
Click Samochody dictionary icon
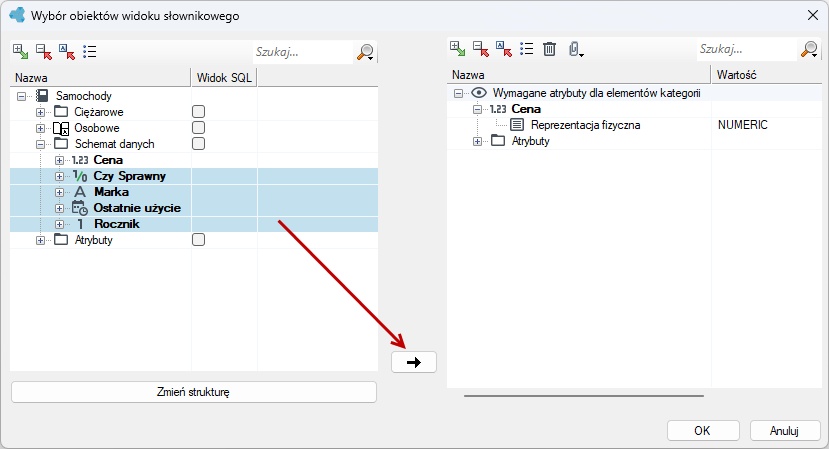click(42, 96)
